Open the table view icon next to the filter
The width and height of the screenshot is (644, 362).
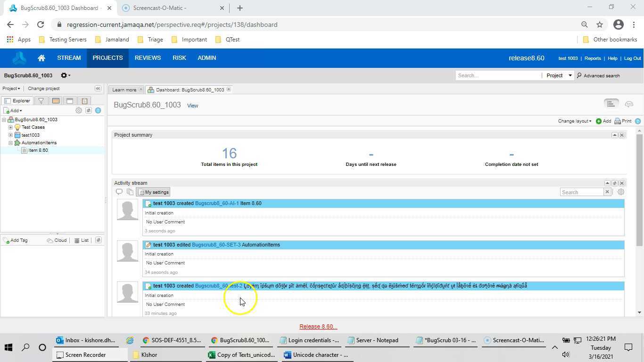click(55, 101)
